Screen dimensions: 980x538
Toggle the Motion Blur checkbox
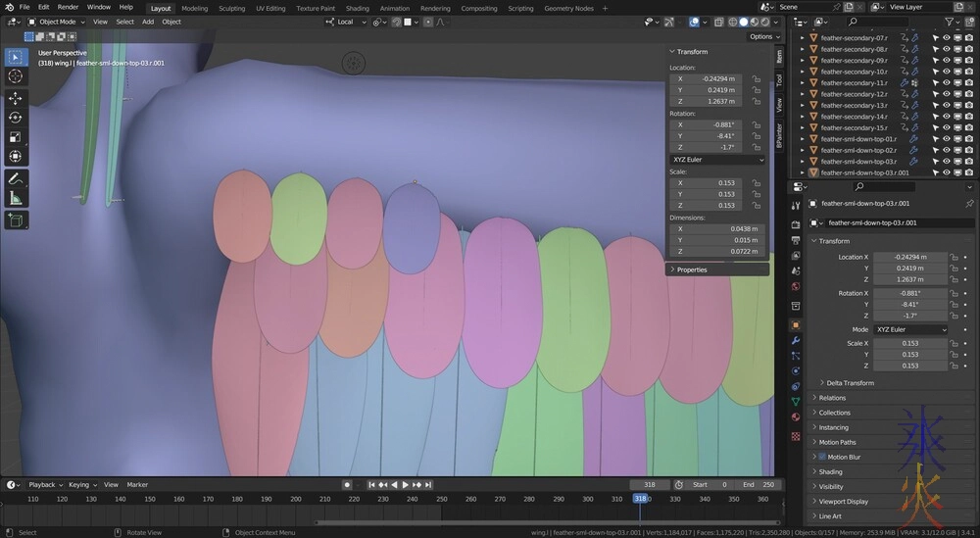coord(822,457)
